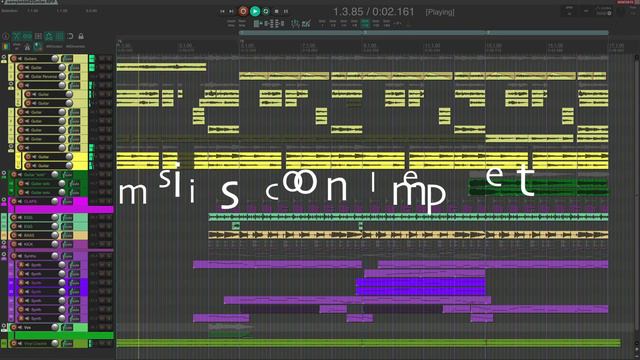Select the highlighted green grid division button

(365, 23)
